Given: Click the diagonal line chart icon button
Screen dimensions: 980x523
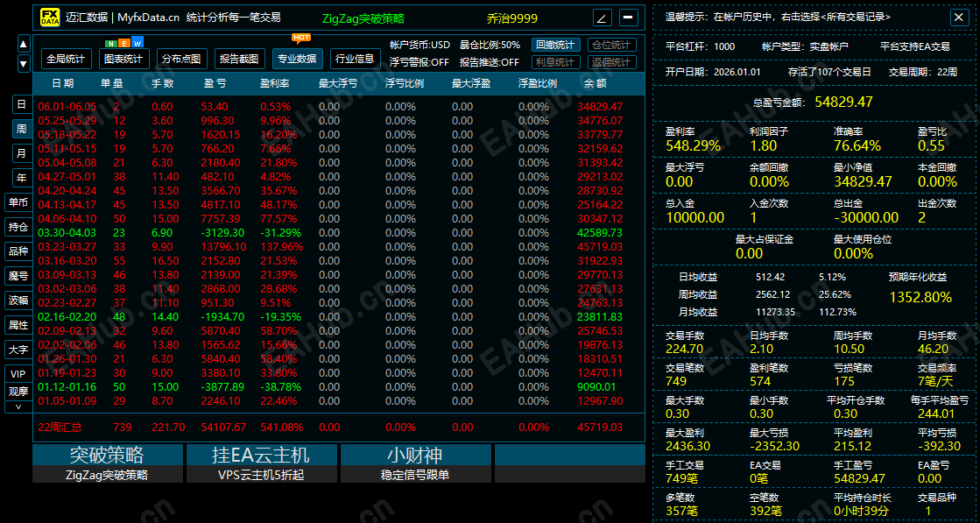Looking at the screenshot, I should (602, 18).
